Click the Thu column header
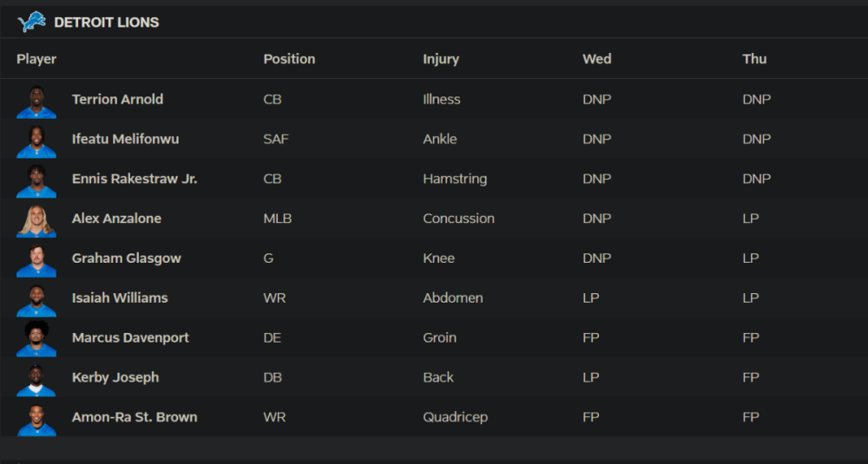 (754, 59)
